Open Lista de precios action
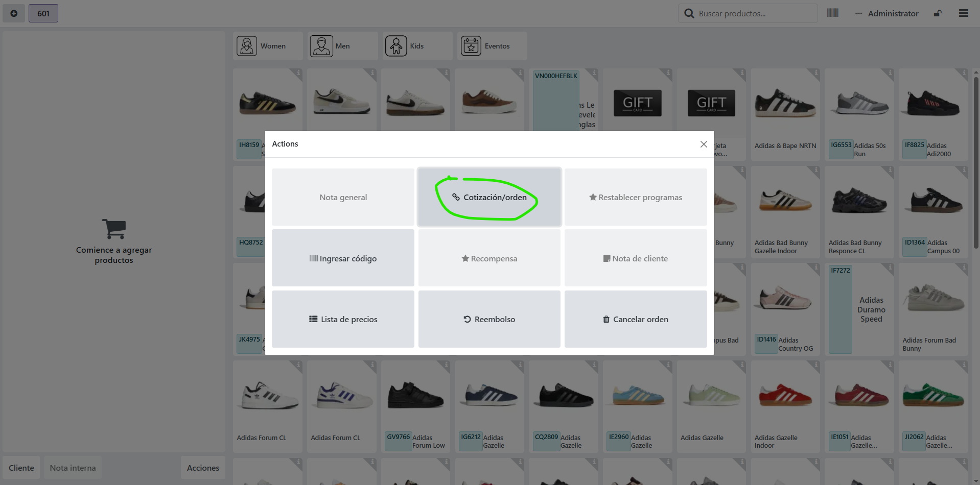Image resolution: width=980 pixels, height=485 pixels. [343, 319]
